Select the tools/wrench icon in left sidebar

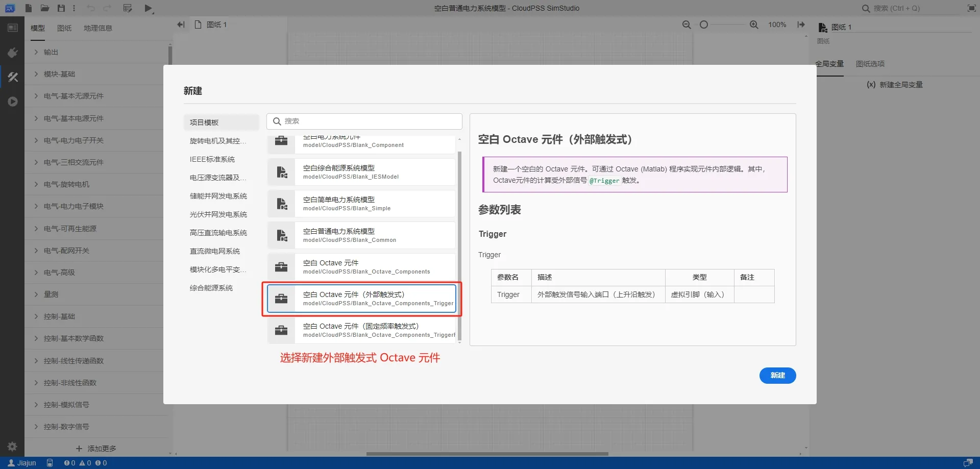pos(13,77)
